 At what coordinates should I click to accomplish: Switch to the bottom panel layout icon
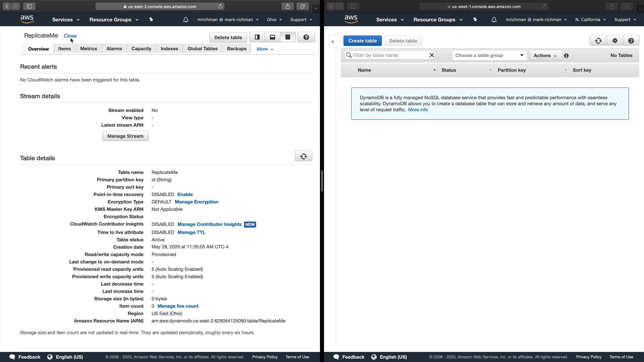click(x=272, y=37)
